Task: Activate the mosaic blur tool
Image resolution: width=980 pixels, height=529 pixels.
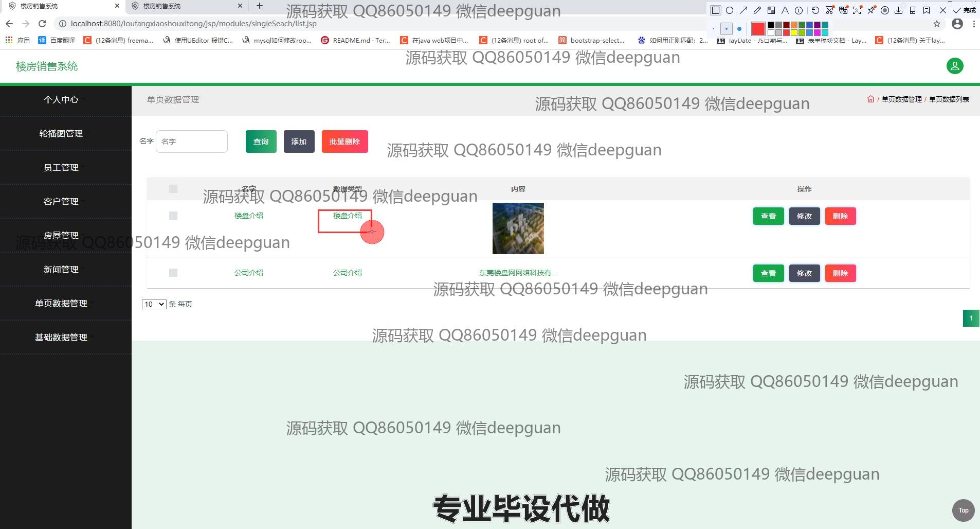Action: click(771, 10)
